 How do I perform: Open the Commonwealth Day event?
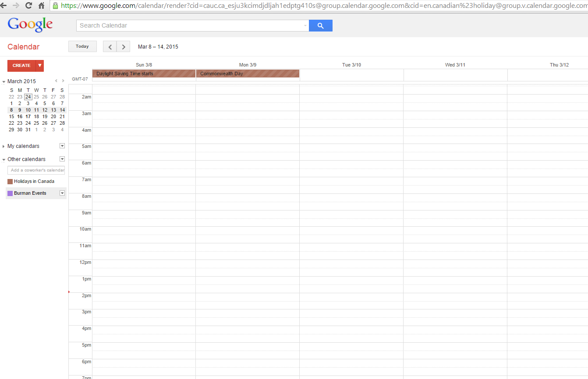(x=248, y=74)
